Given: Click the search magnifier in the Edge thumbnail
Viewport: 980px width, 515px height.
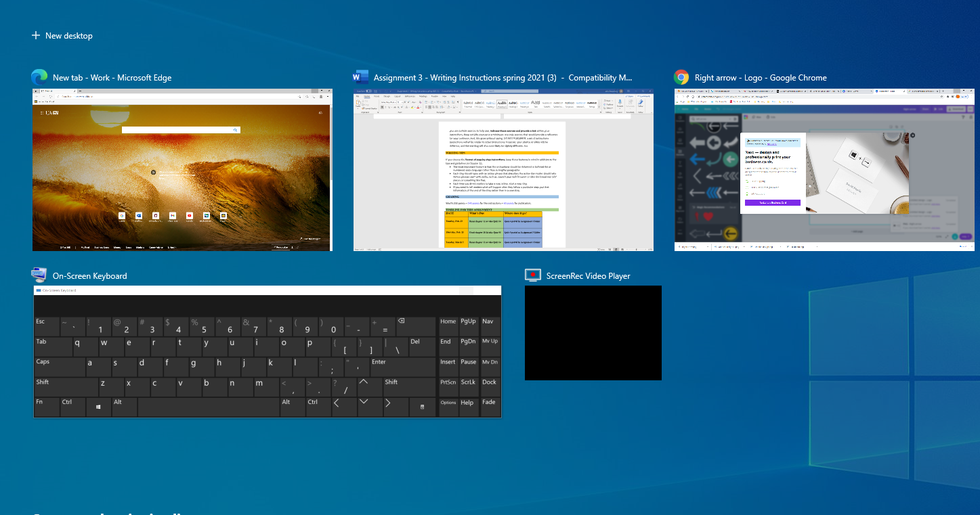Looking at the screenshot, I should [236, 130].
